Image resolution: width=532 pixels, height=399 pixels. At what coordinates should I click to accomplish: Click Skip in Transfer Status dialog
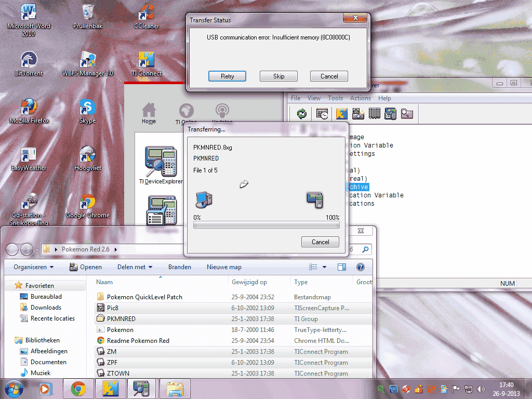[278, 76]
